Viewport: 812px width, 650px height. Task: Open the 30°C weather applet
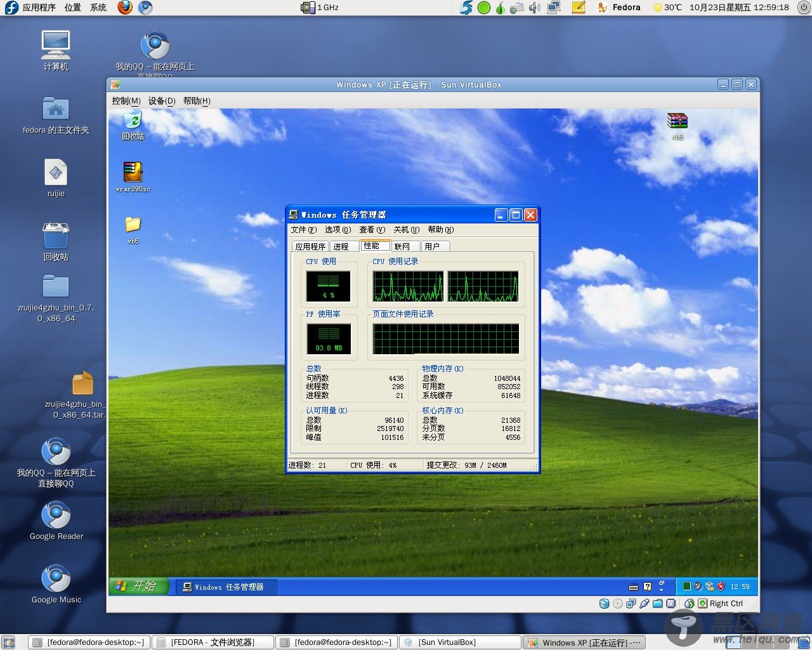667,8
